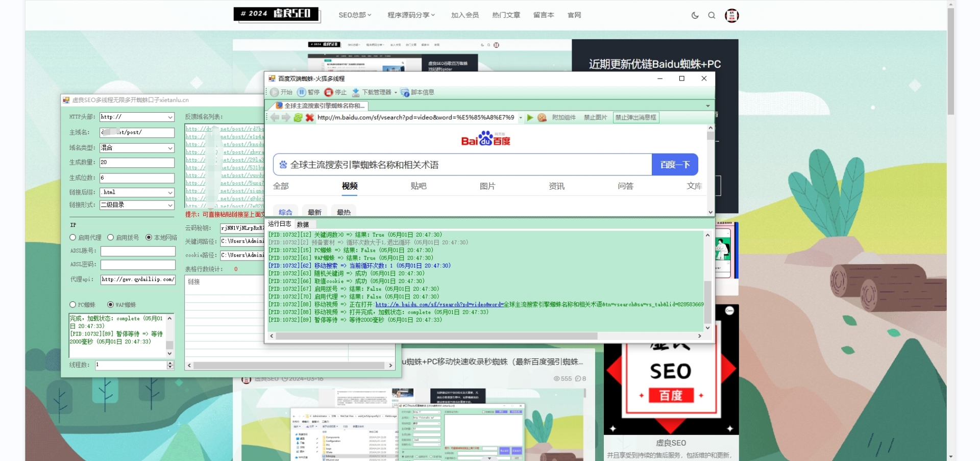Select the 最热 filter chip

click(344, 212)
